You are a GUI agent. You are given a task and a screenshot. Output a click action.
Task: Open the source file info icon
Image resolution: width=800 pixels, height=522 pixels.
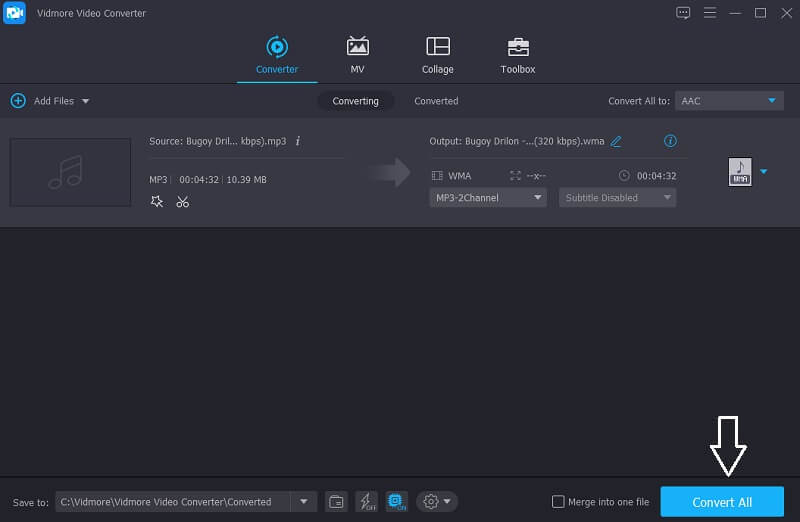[298, 141]
